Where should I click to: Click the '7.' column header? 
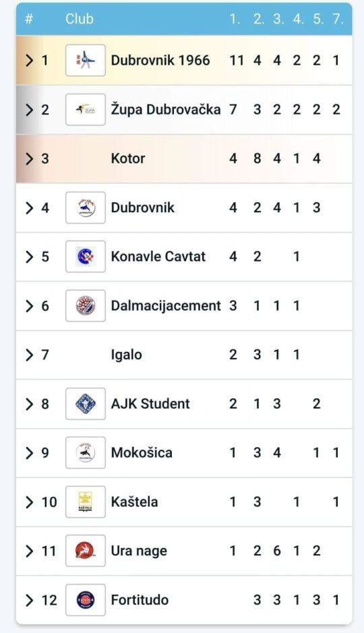[338, 19]
